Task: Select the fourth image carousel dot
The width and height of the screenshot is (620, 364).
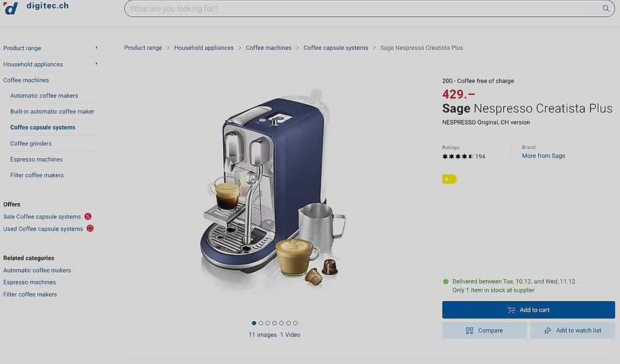Action: tap(275, 323)
